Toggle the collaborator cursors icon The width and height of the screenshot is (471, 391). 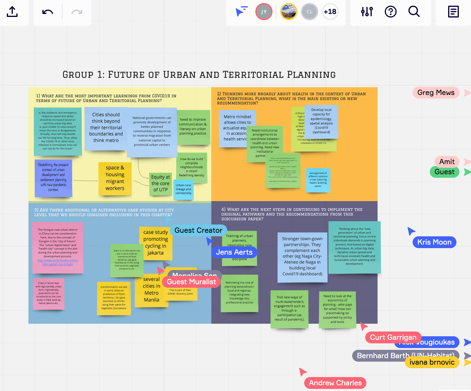(x=241, y=11)
